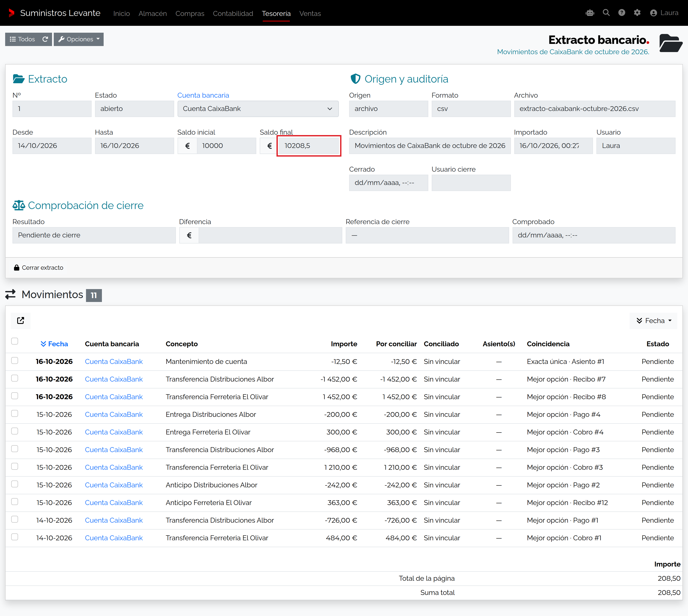
Task: Check the Entrega Ferreteria El Olivar row
Action: pyautogui.click(x=15, y=431)
